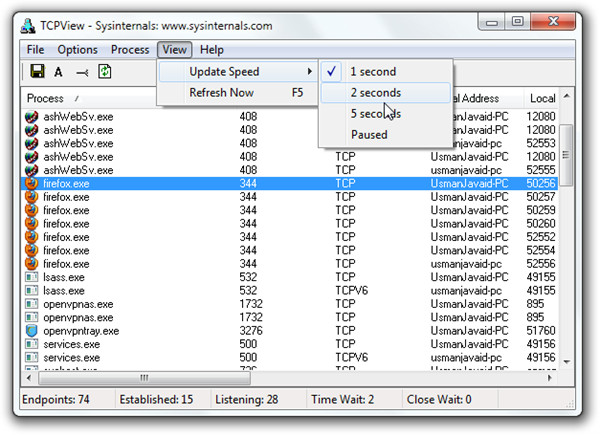Image resolution: width=600 pixels, height=435 pixels.
Task: Open the Process menu
Action: pos(130,50)
